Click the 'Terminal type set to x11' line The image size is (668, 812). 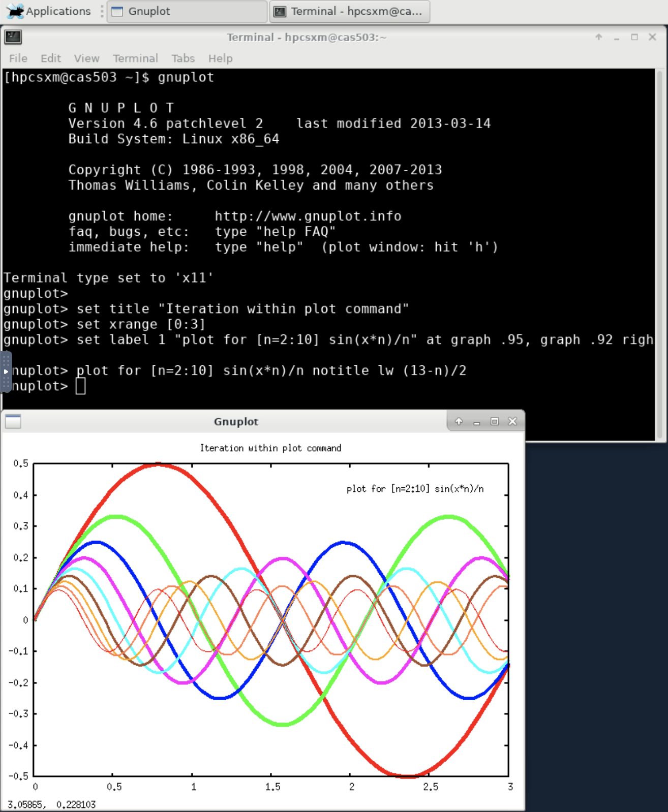(108, 278)
